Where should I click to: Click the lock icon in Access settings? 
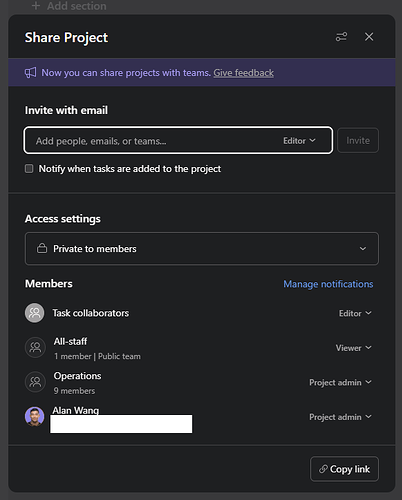click(x=42, y=248)
